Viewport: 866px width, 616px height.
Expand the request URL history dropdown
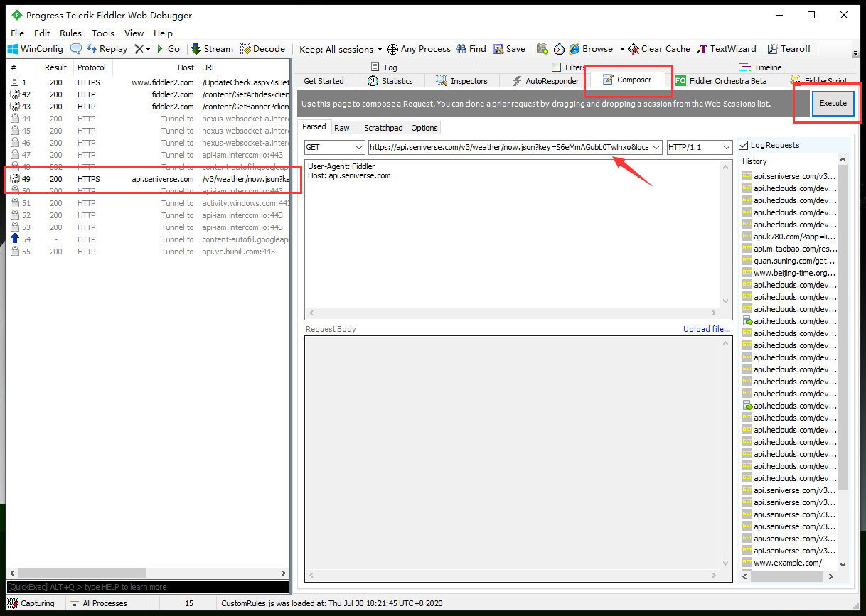pos(656,147)
